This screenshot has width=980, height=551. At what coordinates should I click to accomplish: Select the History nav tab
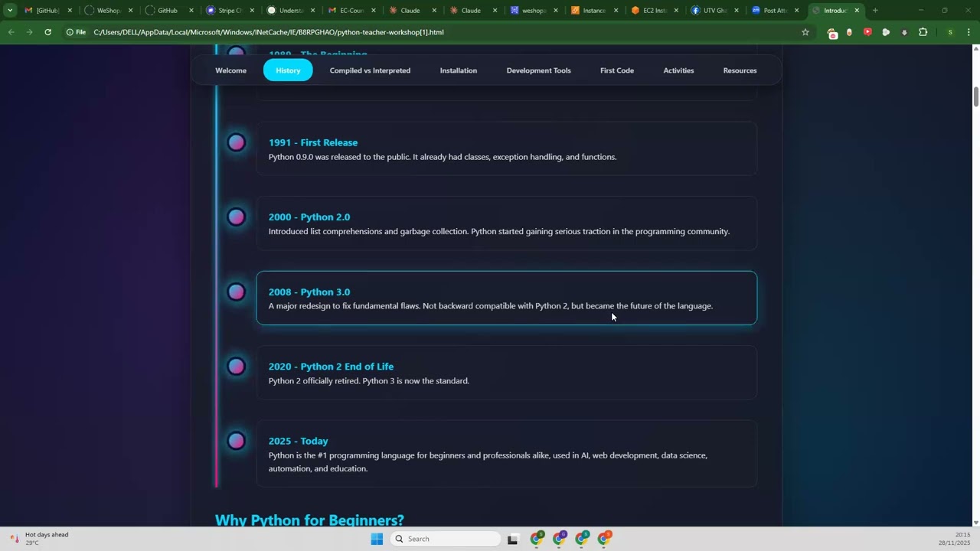point(288,70)
